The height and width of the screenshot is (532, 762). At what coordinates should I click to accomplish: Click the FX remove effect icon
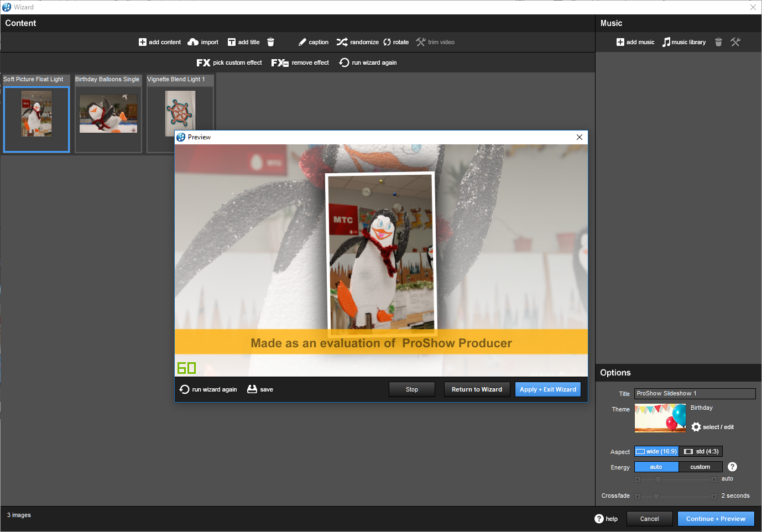pos(280,62)
